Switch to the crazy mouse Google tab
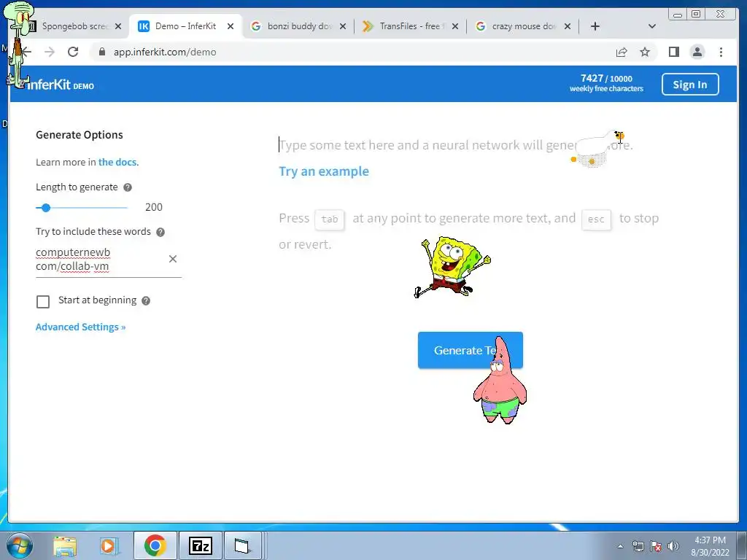This screenshot has height=560, width=747. (523, 26)
